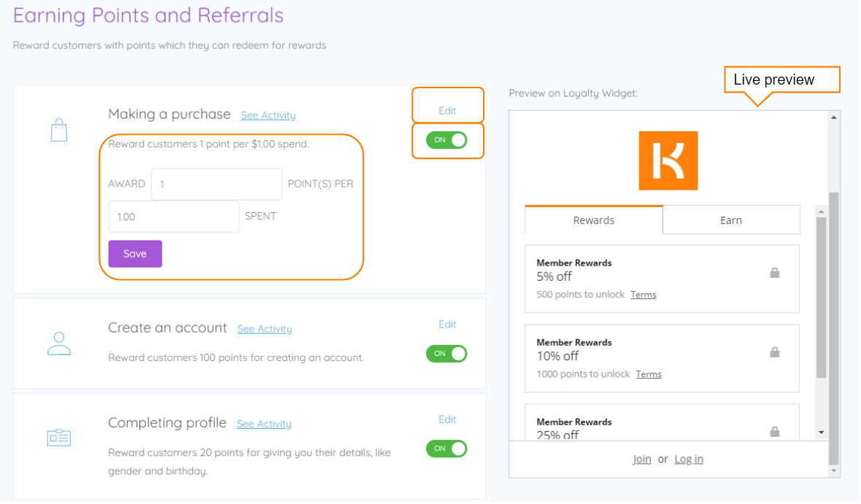The height and width of the screenshot is (504, 861).
Task: Toggle the Making a purchase ON switch
Action: click(447, 140)
